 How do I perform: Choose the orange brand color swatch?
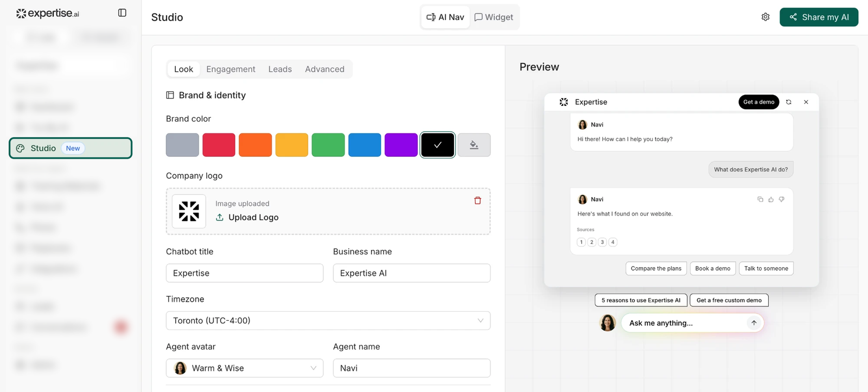tap(255, 145)
